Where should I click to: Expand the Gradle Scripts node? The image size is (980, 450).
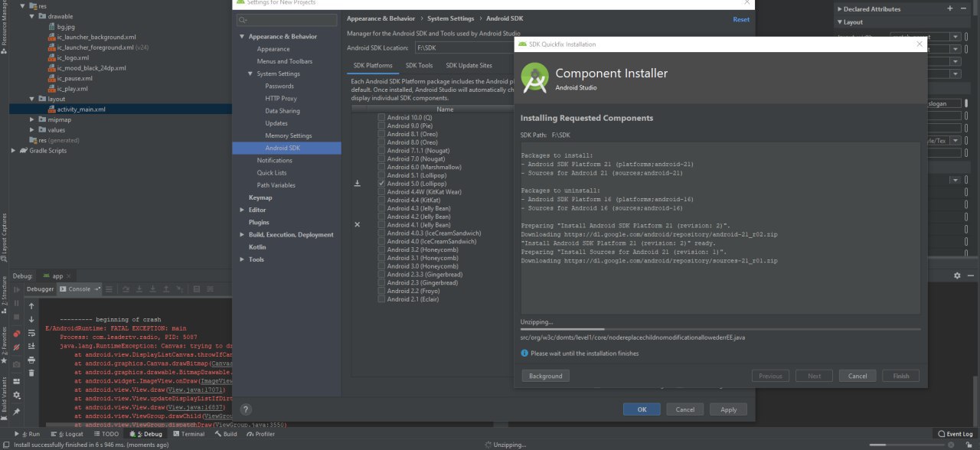pyautogui.click(x=13, y=151)
